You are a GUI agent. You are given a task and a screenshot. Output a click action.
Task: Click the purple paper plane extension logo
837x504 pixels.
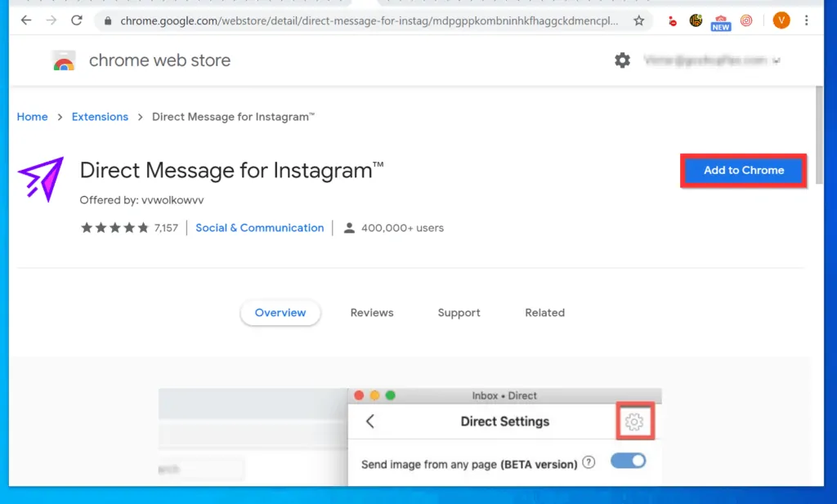41,179
